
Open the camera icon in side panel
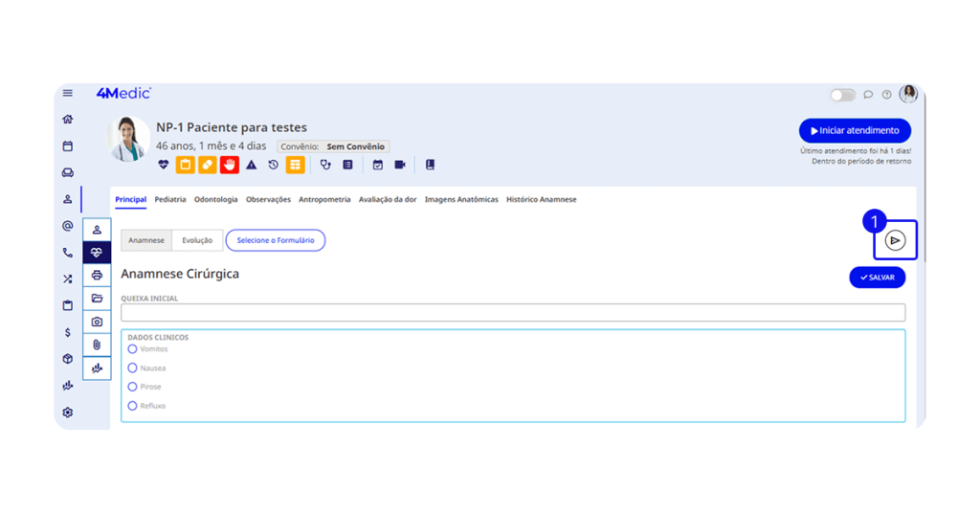pos(97,322)
